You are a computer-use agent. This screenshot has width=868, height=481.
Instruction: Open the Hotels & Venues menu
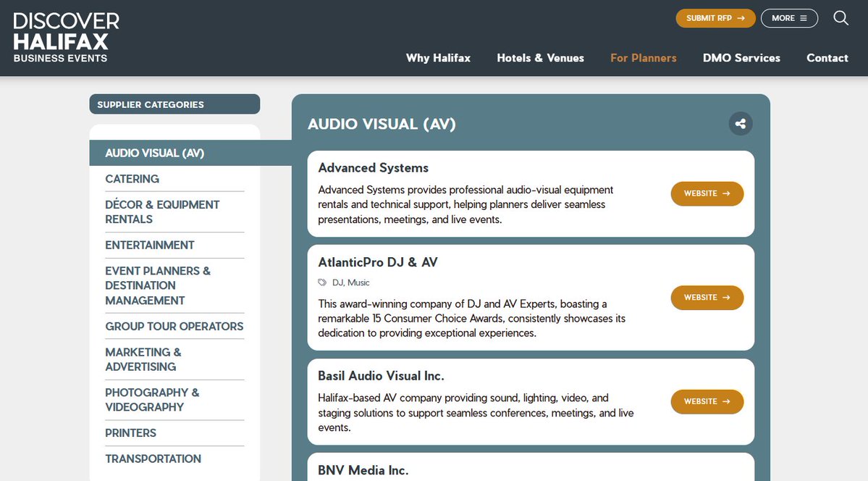click(540, 58)
